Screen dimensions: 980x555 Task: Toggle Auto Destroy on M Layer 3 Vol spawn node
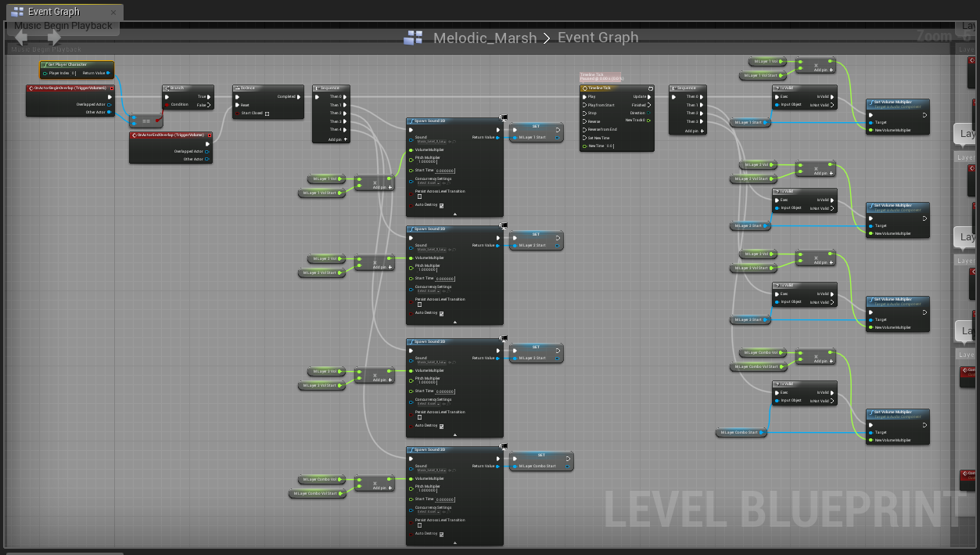(x=441, y=426)
